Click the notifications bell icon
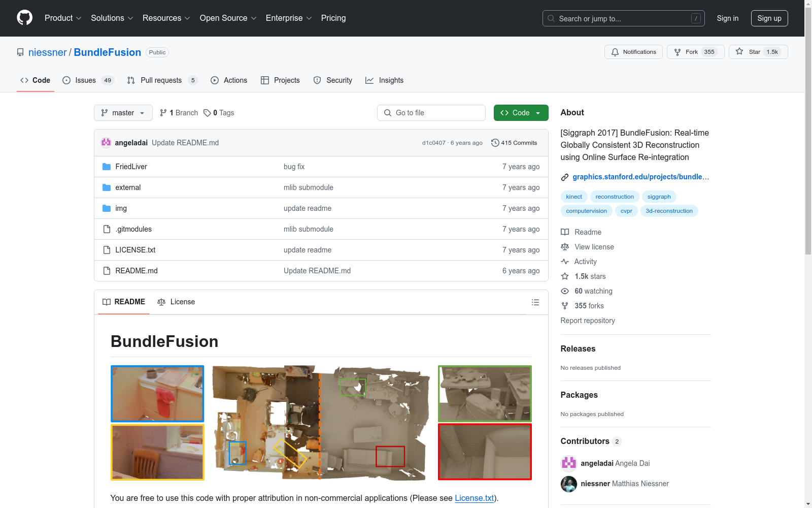 [x=615, y=52]
